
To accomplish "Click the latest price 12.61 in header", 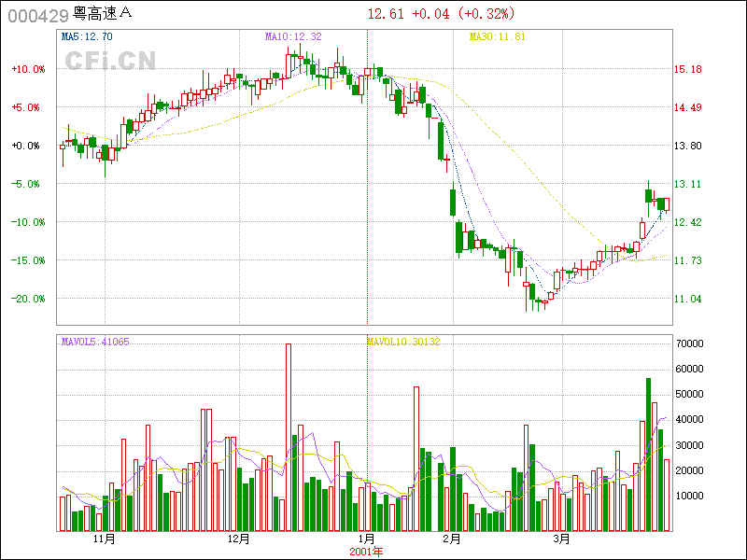I will (387, 14).
